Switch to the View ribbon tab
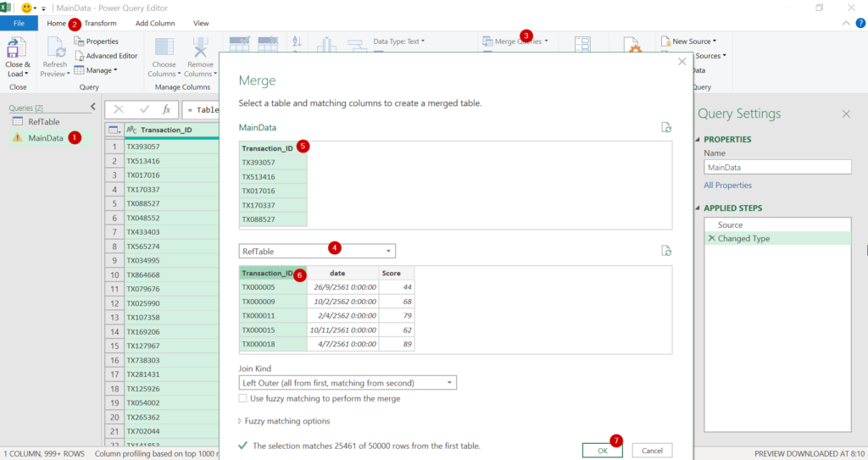Screen dimensions: 868x460 pyautogui.click(x=201, y=23)
